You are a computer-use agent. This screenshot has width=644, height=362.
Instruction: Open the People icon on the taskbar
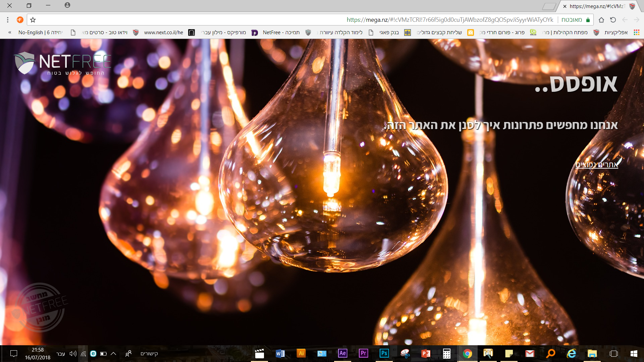pos(128,354)
